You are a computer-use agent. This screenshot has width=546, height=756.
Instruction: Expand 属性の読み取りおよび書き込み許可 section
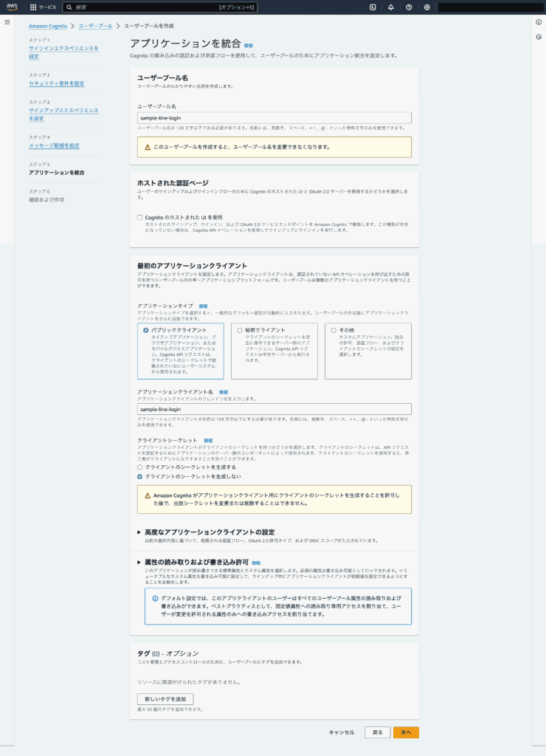click(139, 563)
